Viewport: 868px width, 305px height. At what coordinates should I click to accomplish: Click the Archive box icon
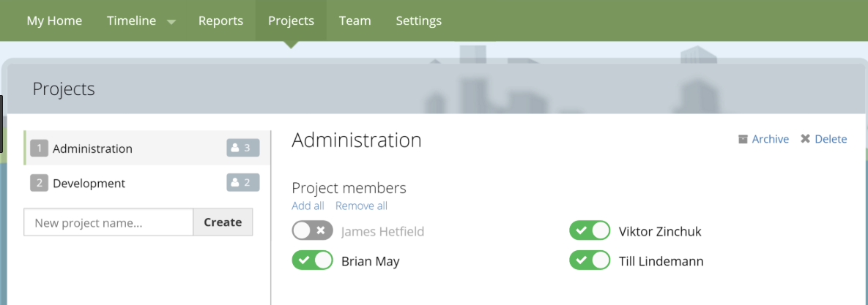(x=743, y=139)
